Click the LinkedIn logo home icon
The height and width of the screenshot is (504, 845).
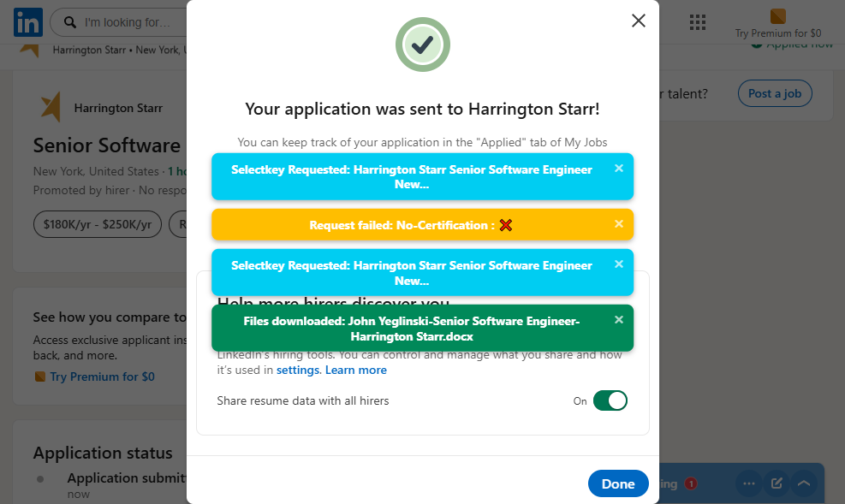[27, 21]
